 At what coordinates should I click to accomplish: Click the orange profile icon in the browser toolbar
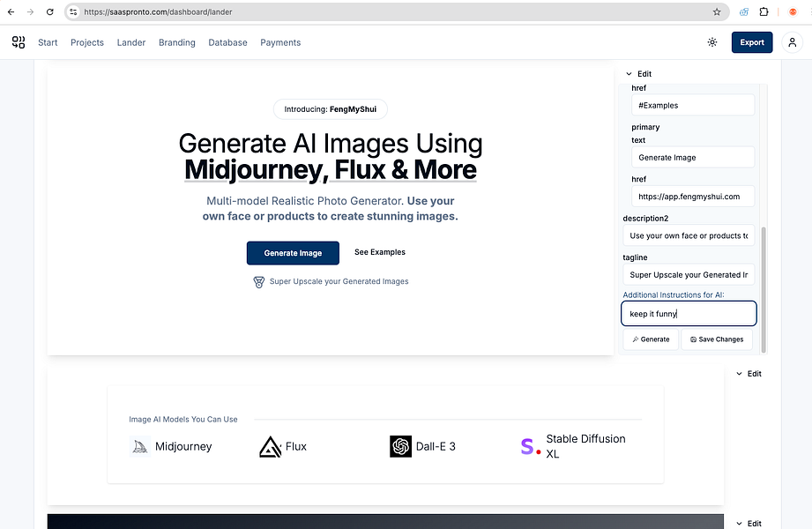click(x=793, y=11)
